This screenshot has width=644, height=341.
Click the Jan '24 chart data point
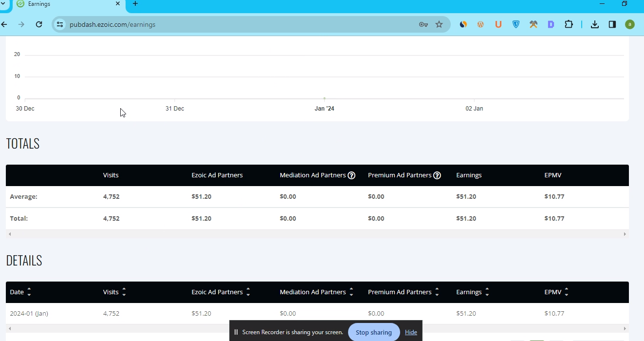pos(325,98)
